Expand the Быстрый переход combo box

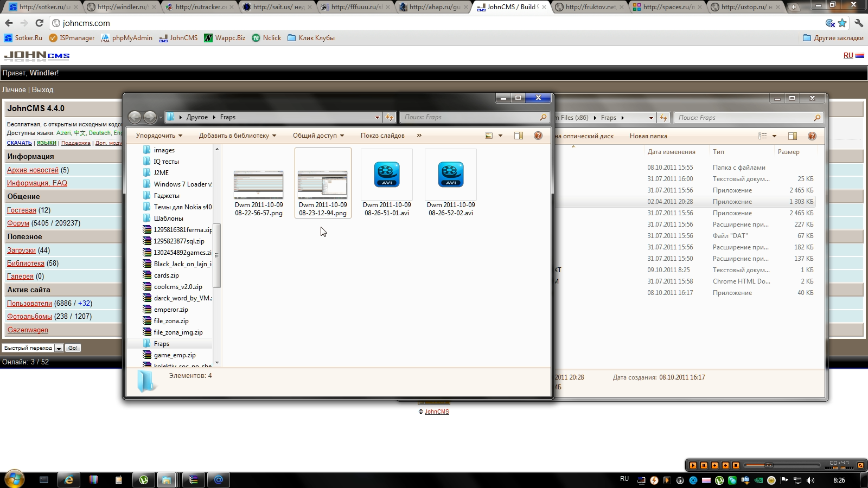(59, 348)
